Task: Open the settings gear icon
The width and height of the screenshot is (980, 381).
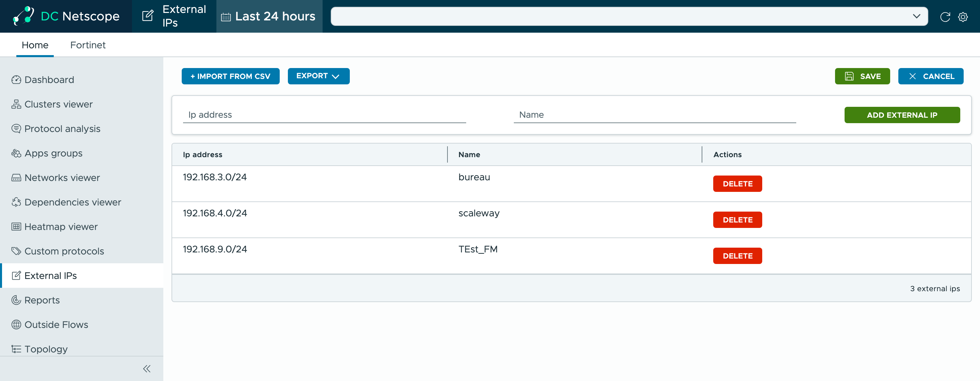Action: 963,17
